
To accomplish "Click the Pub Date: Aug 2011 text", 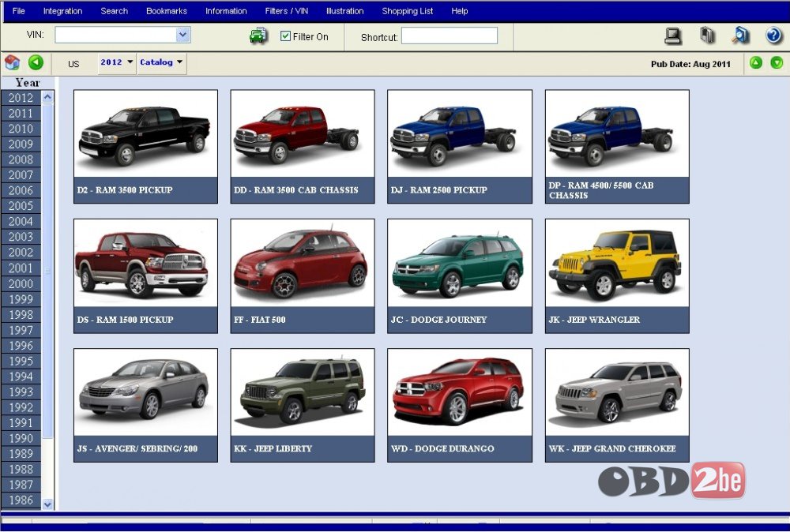I will coord(690,64).
